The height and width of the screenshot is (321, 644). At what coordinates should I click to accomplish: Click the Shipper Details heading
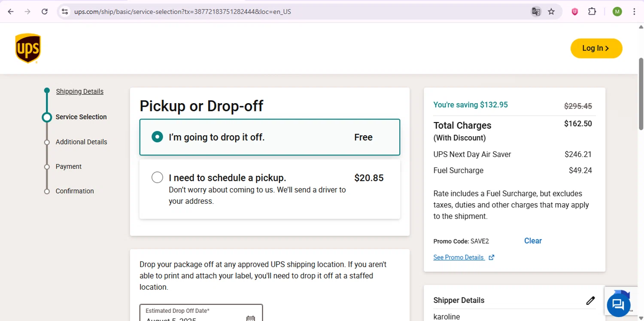(459, 300)
